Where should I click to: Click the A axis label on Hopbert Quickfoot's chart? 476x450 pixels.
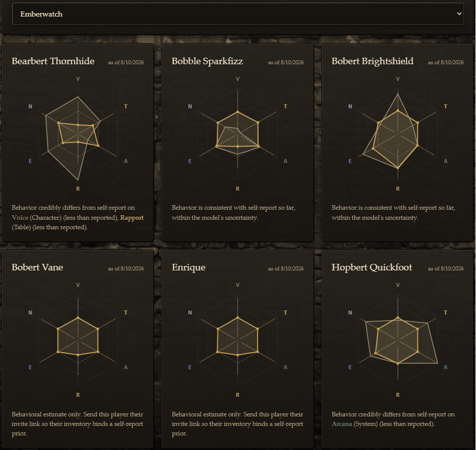[x=446, y=367]
